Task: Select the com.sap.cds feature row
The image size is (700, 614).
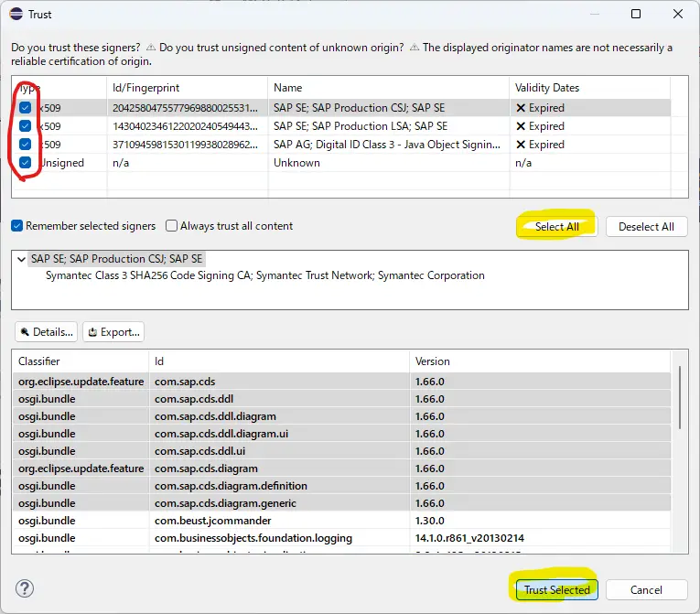Action: pyautogui.click(x=341, y=382)
